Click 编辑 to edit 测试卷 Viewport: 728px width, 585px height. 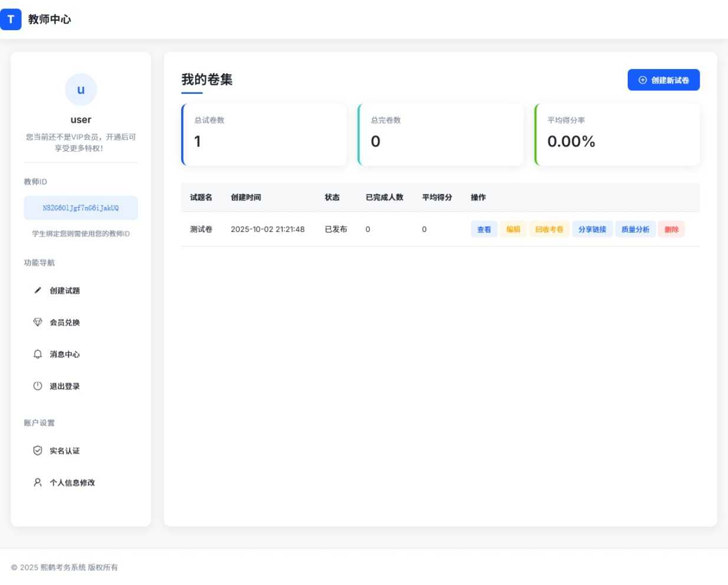click(513, 229)
